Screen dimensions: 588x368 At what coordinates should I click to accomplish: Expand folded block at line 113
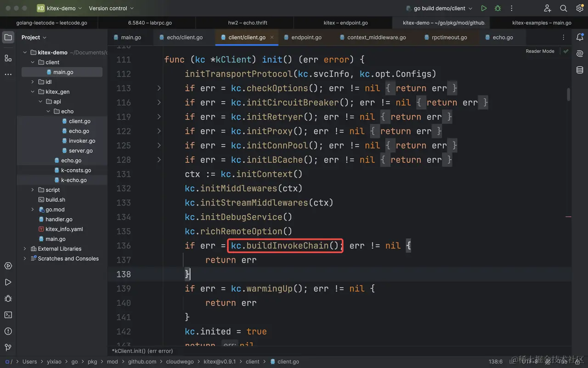click(x=159, y=88)
